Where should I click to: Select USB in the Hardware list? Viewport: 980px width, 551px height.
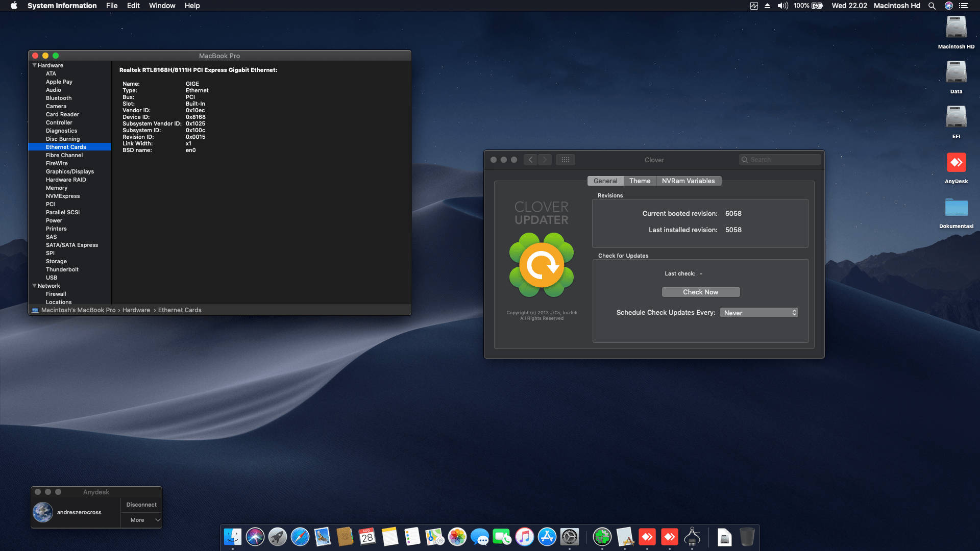click(52, 278)
